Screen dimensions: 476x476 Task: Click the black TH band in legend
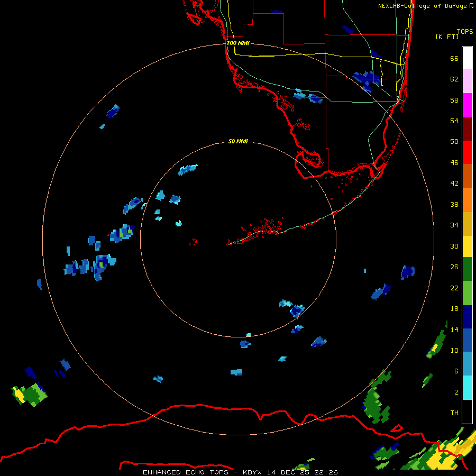click(x=467, y=411)
